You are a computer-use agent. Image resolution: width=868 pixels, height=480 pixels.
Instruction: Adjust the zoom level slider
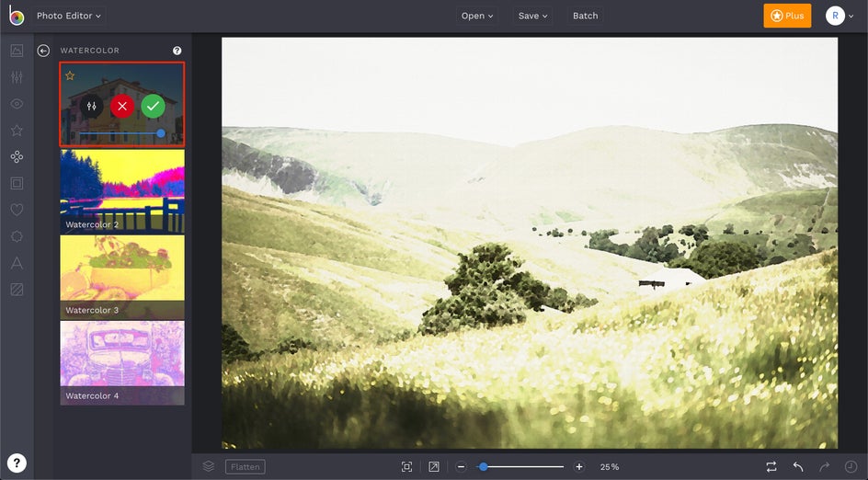[x=520, y=467]
